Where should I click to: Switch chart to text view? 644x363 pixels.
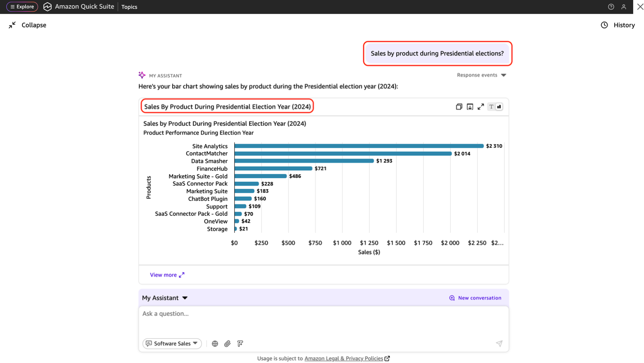(x=492, y=107)
